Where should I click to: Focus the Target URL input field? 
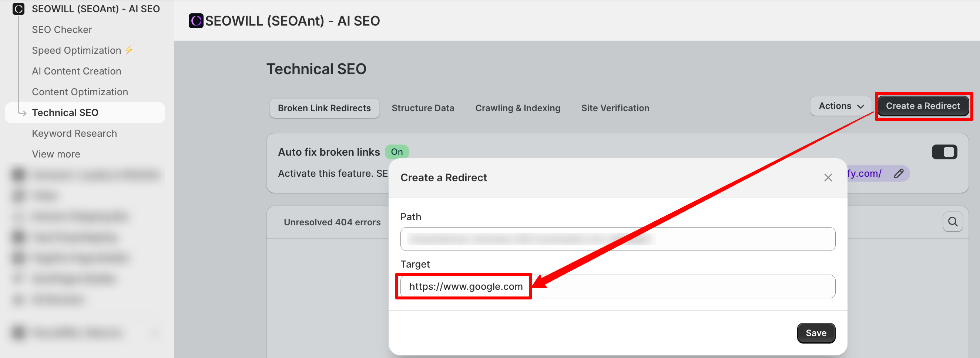point(617,286)
